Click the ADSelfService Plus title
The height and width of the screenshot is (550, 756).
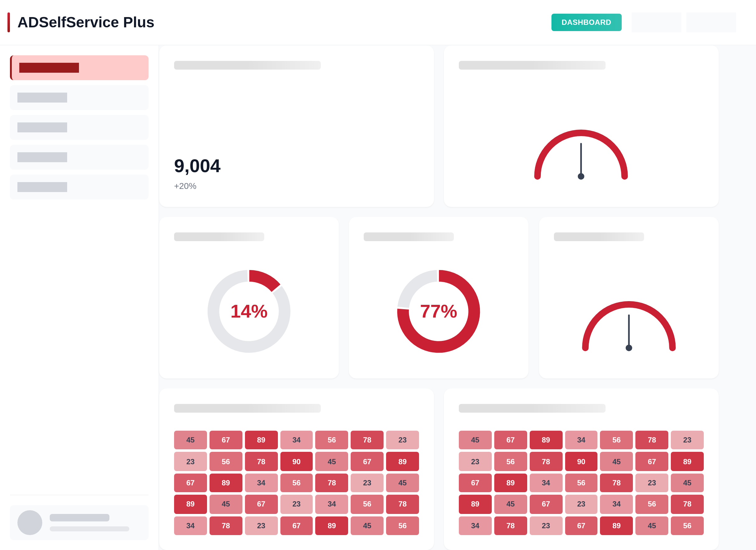tap(86, 22)
